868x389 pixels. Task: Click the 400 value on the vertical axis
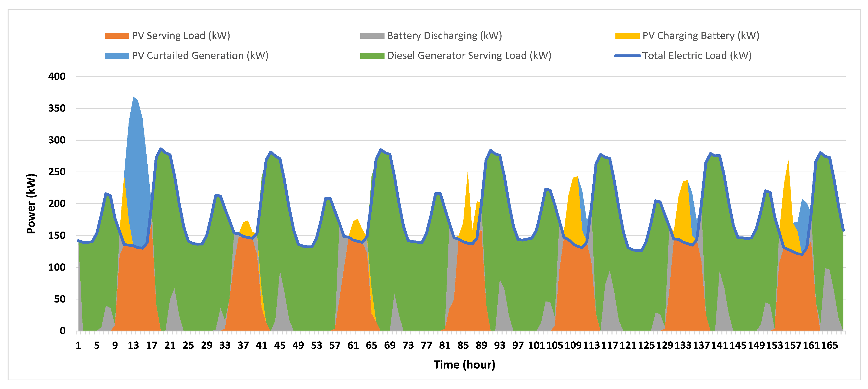pos(57,76)
